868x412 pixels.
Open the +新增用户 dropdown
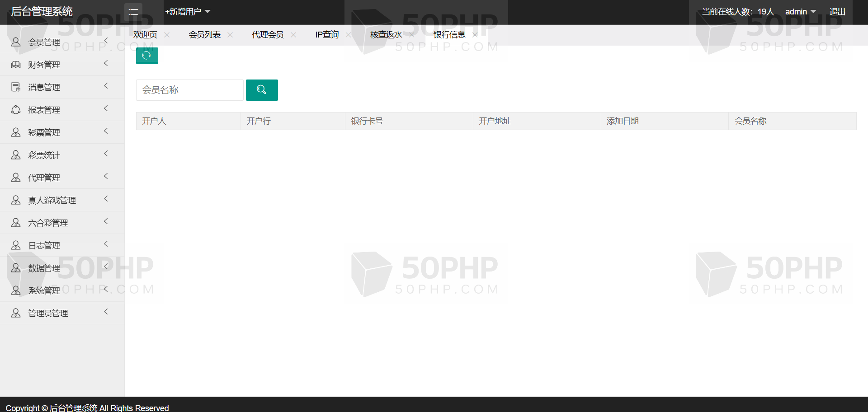coord(188,12)
